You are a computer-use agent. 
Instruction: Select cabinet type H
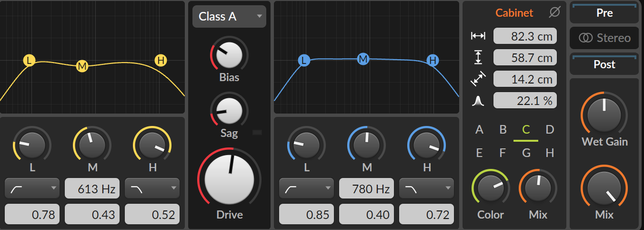pos(550,153)
